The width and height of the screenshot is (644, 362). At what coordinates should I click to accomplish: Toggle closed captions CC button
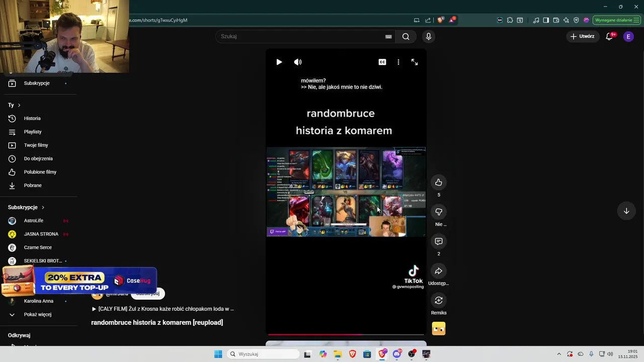(x=382, y=62)
